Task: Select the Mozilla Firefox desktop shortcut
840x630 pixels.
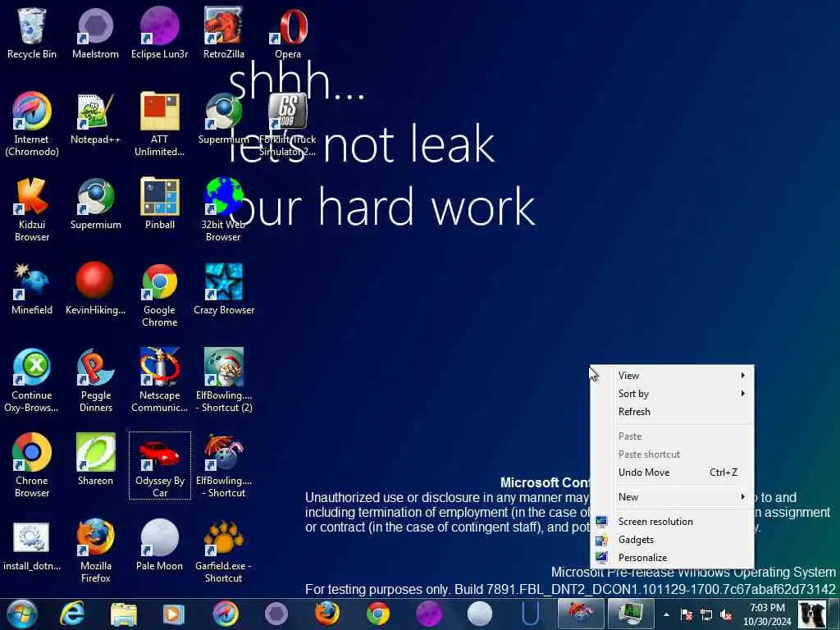Action: click(95, 550)
